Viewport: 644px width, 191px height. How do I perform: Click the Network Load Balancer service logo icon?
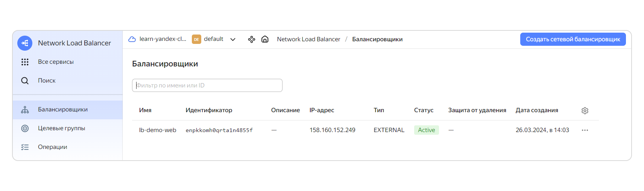tap(25, 43)
